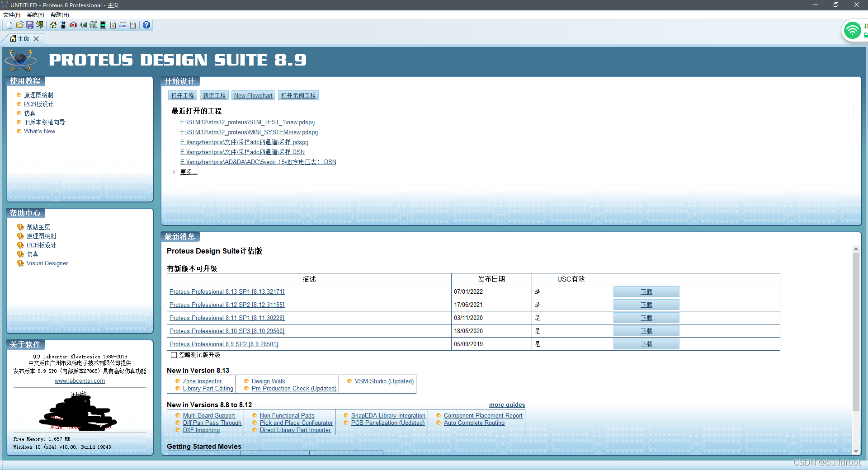Open recent file 5vadc（5v数字电压表）.DSN
This screenshot has height=470, width=868.
[x=258, y=162]
